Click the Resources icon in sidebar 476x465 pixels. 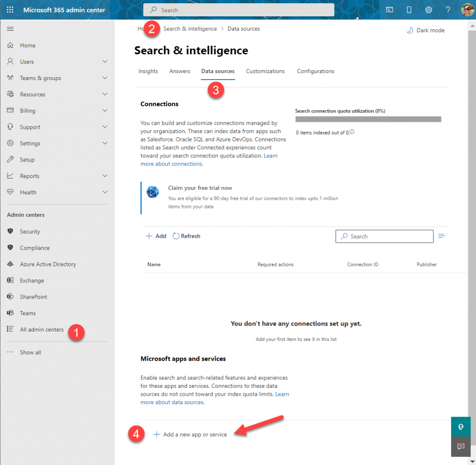tap(10, 94)
